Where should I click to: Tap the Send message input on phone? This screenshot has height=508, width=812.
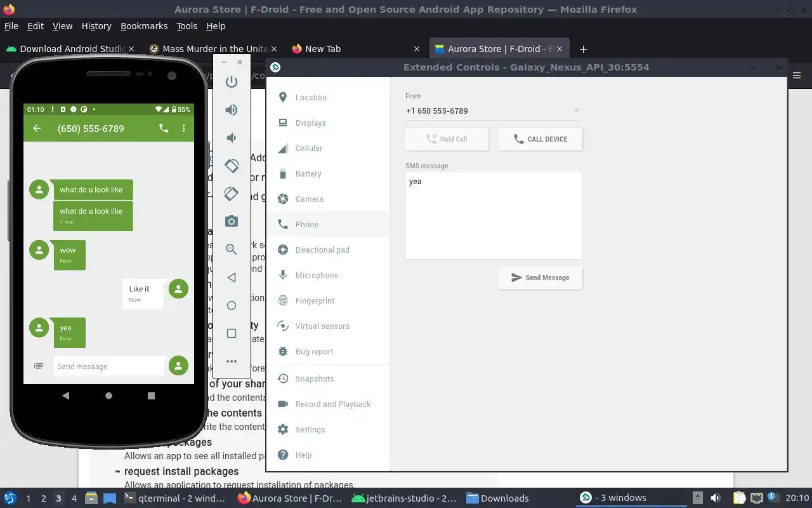(x=109, y=366)
